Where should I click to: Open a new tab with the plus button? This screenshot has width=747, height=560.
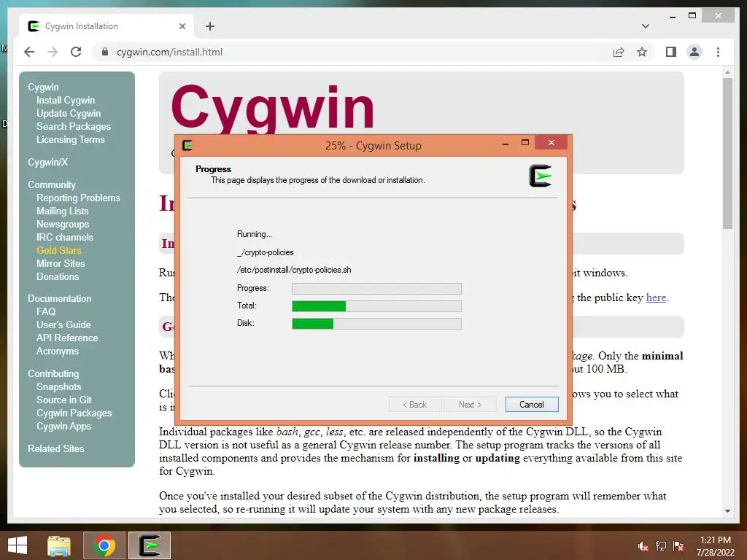[210, 26]
